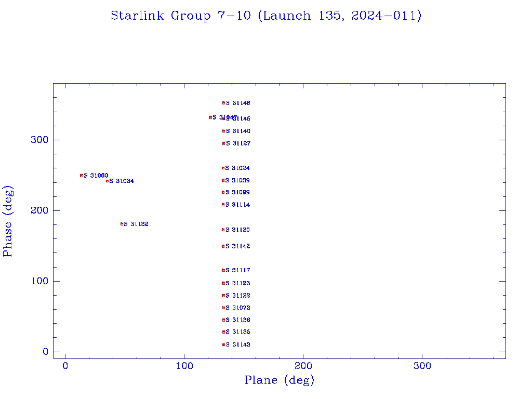
Task: Select the Phase axis tick label "200"
Action: (x=39, y=210)
